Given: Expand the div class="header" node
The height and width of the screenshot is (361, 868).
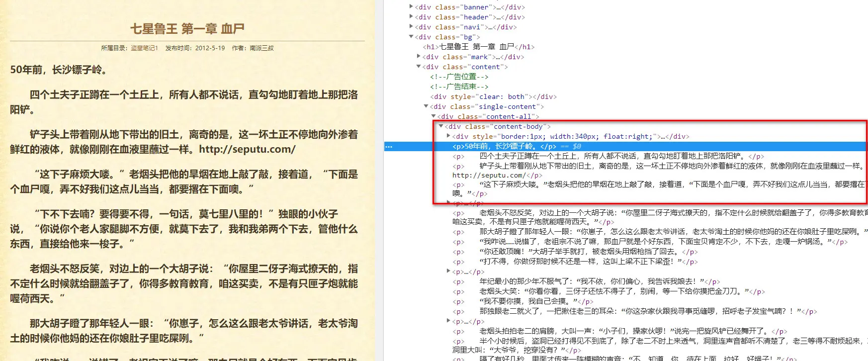Looking at the screenshot, I should coord(411,16).
